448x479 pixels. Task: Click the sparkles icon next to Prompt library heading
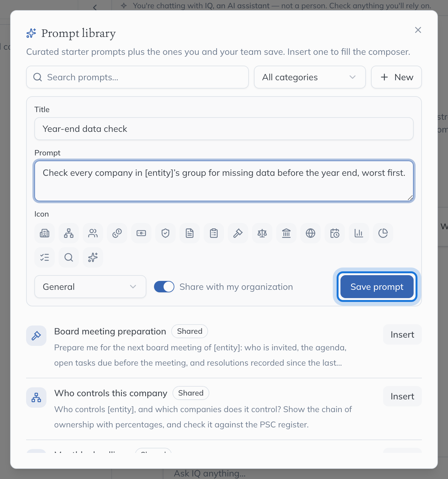click(31, 33)
